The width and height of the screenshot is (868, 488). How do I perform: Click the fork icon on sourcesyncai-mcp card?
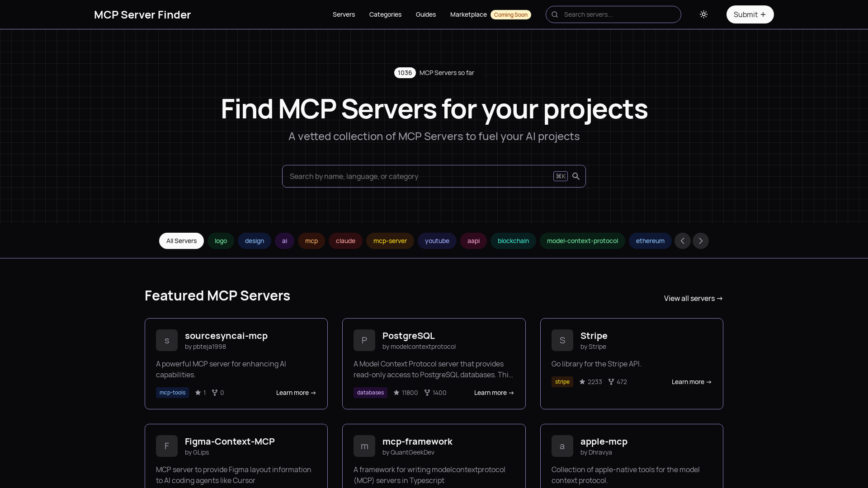[x=215, y=393]
